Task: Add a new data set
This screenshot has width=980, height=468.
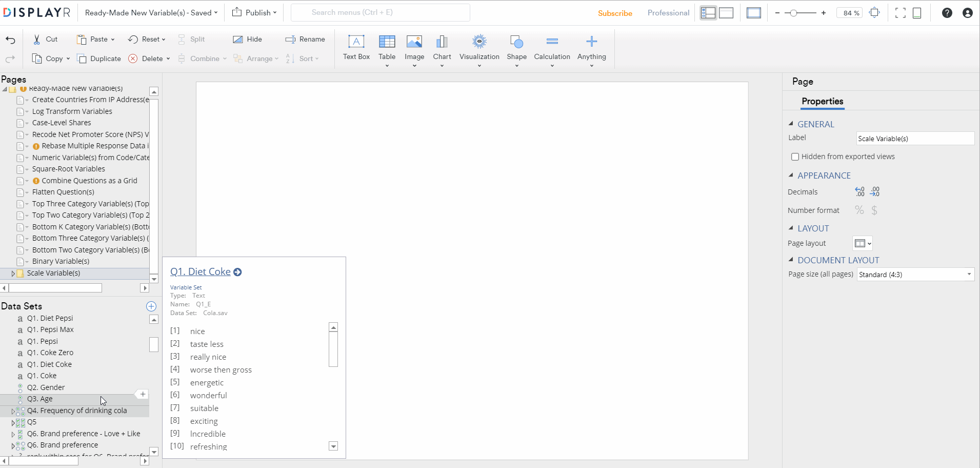Action: [x=151, y=306]
